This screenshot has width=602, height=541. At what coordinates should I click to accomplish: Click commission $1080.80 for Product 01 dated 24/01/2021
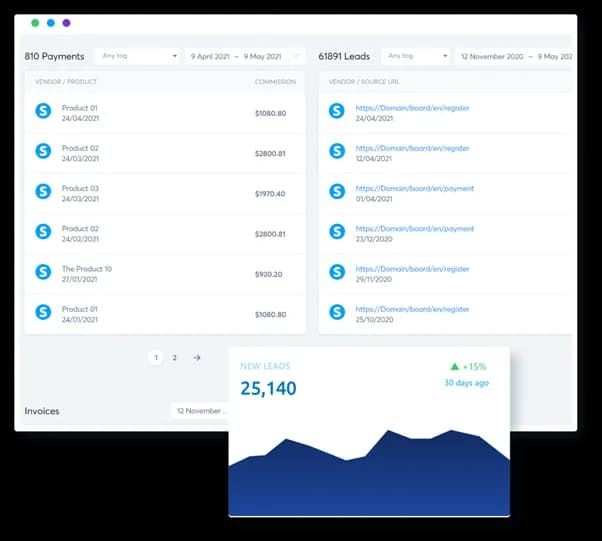(270, 314)
